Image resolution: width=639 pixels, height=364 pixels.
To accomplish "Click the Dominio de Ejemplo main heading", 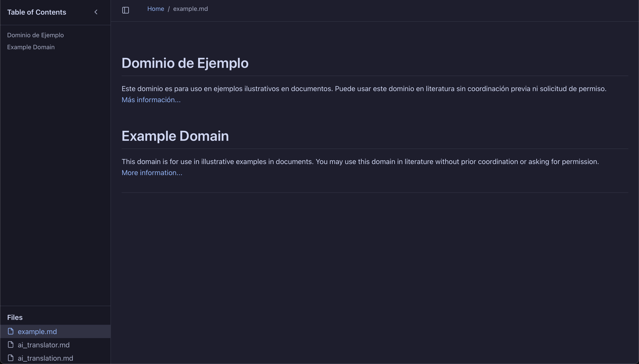I will tap(185, 63).
